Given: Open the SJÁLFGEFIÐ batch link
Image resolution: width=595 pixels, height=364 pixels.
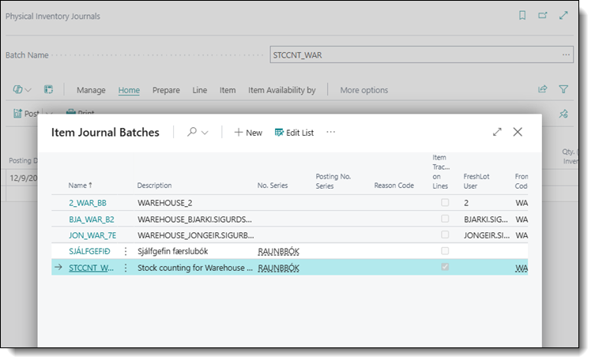Looking at the screenshot, I should click(89, 251).
